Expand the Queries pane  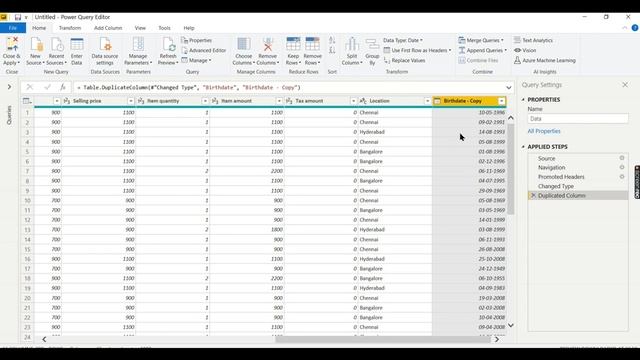point(9,87)
